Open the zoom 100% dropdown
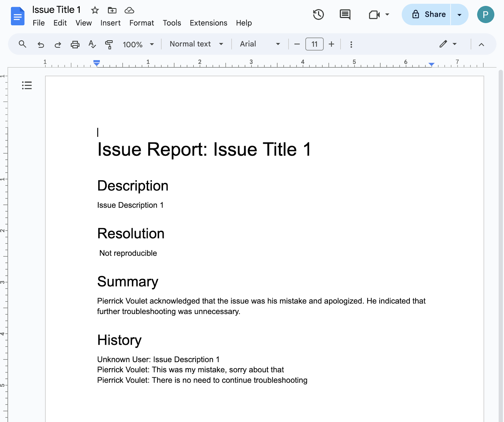Image resolution: width=504 pixels, height=422 pixels. click(x=138, y=44)
